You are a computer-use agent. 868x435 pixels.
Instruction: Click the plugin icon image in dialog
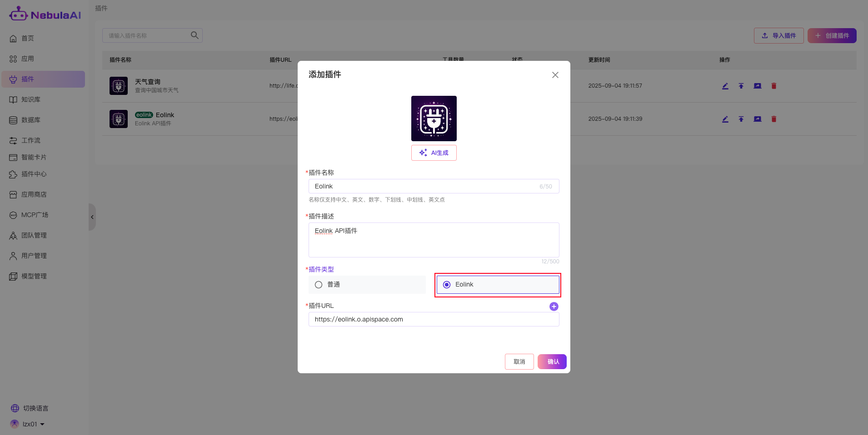pos(434,119)
